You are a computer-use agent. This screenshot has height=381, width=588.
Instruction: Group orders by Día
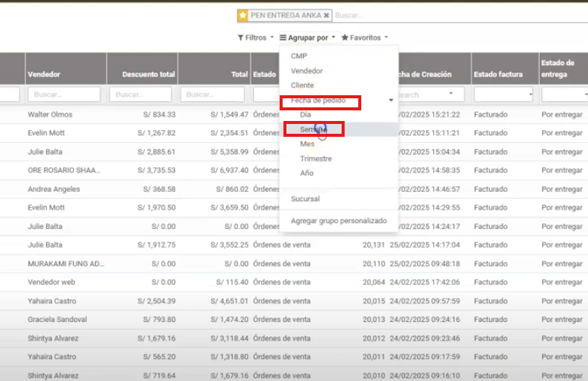305,114
